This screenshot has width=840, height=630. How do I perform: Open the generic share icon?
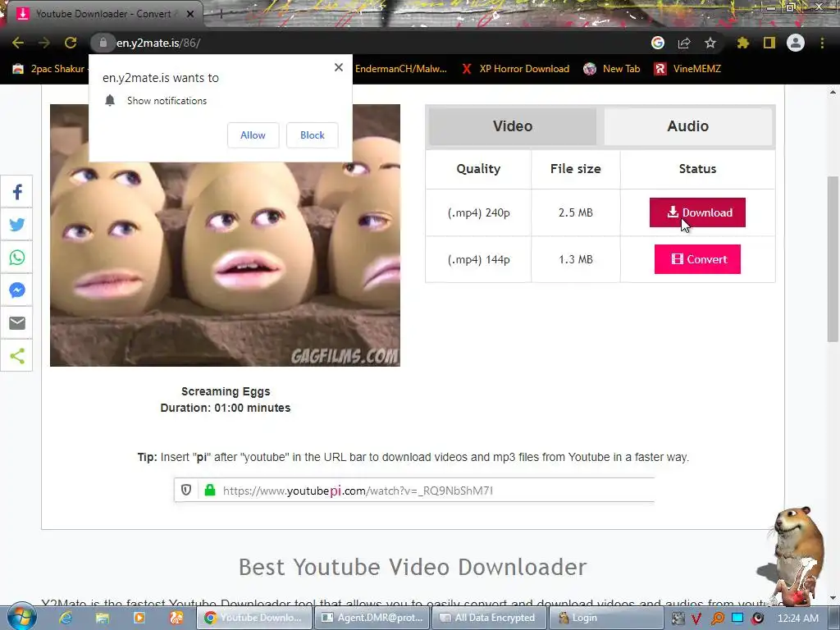point(17,356)
